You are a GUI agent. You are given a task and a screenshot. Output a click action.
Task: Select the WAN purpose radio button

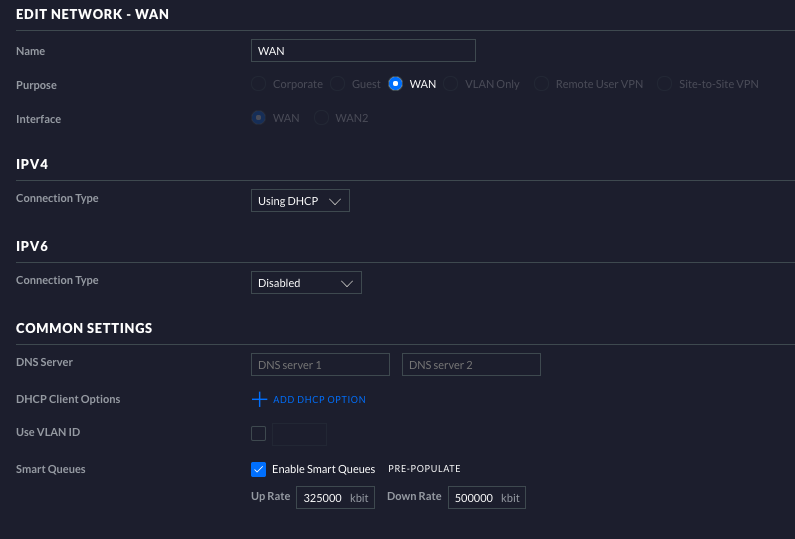[396, 84]
